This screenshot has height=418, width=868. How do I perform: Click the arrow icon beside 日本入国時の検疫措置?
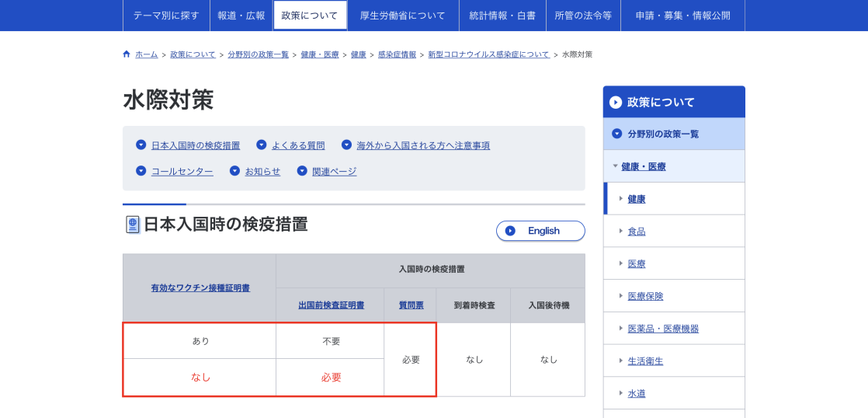coord(141,145)
